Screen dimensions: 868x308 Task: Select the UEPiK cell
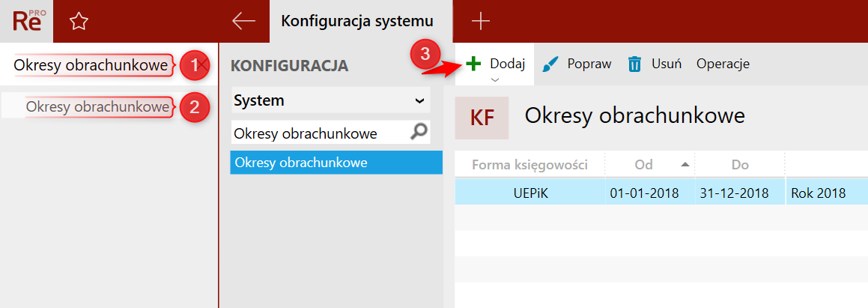click(529, 193)
